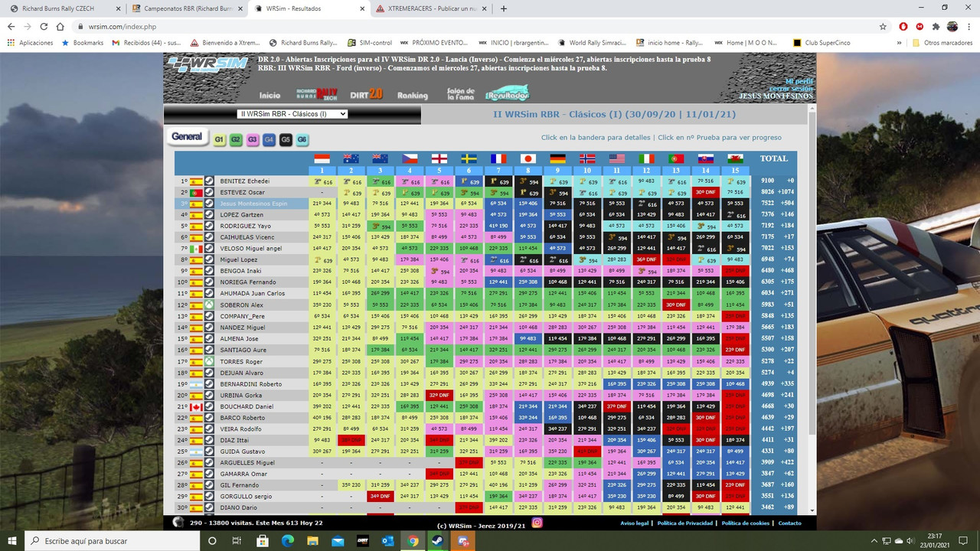Click rally number 8 for progress
The height and width of the screenshot is (551, 980).
point(527,170)
